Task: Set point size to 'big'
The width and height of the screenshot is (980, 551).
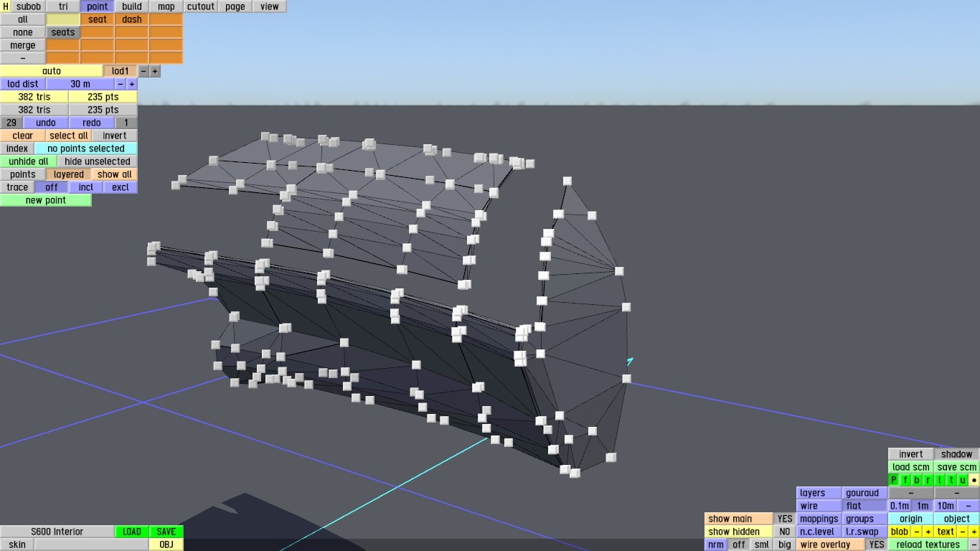Action: (785, 545)
